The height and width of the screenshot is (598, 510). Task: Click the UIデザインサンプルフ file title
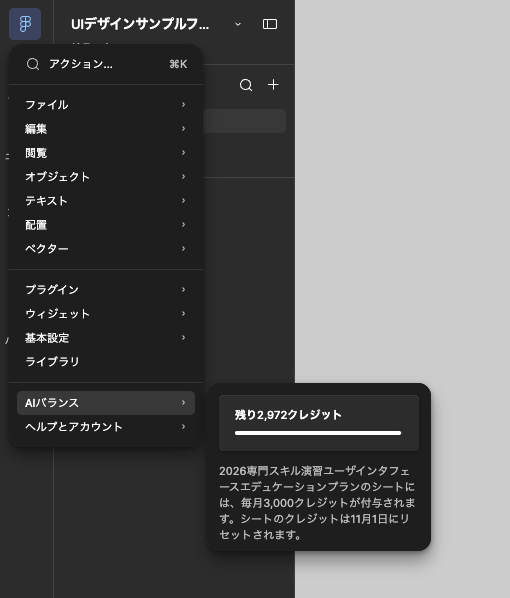[140, 24]
